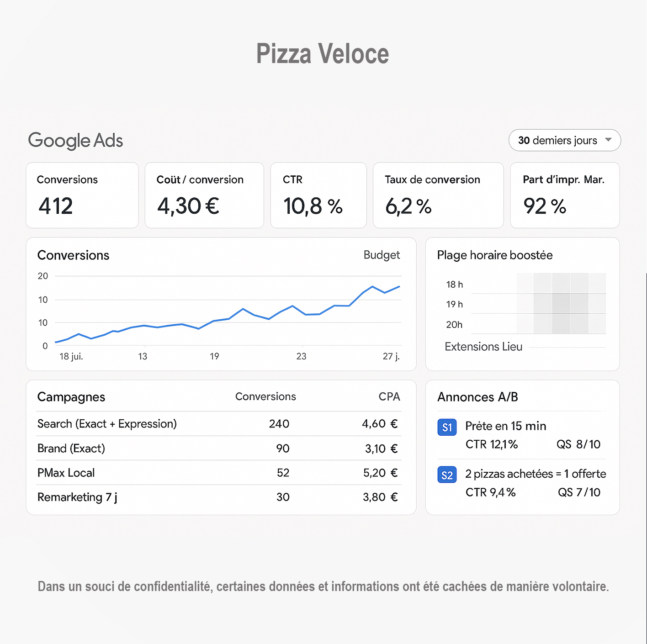Click the date range dropdown arrow
647x644 pixels.
(x=608, y=140)
